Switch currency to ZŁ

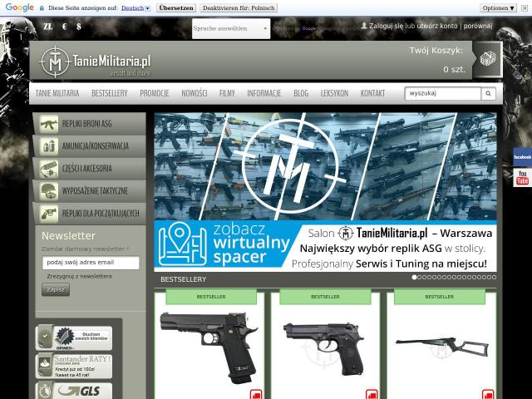coord(48,27)
